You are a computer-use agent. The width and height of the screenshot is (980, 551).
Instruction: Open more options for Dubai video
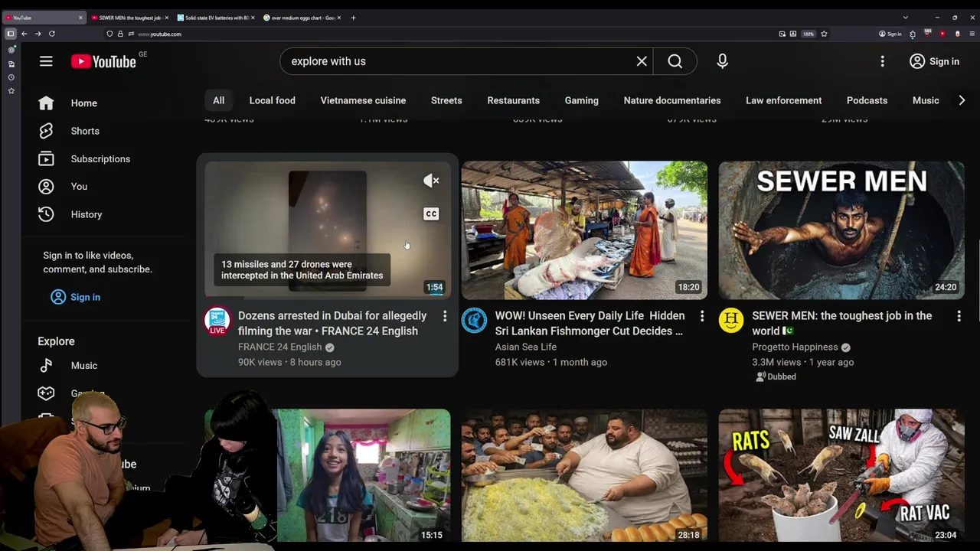(x=445, y=316)
